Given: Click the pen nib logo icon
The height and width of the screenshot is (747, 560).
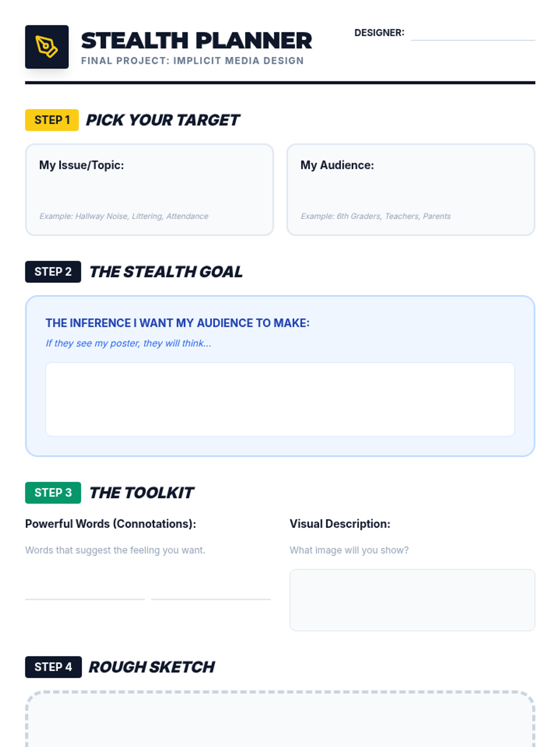Looking at the screenshot, I should click(47, 47).
